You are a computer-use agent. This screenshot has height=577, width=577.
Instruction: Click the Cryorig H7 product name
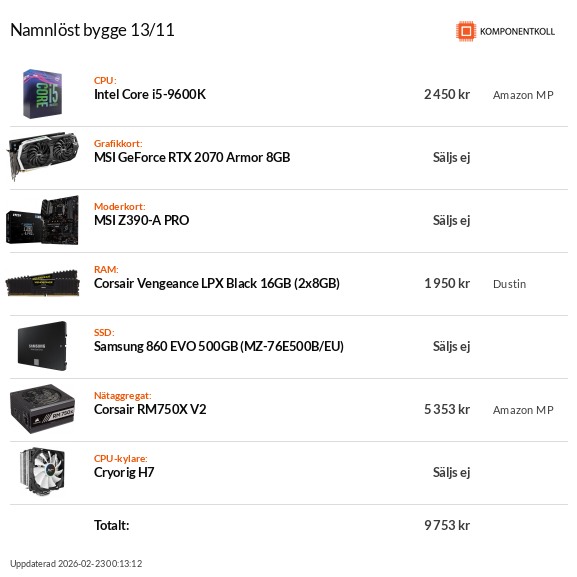pos(124,473)
